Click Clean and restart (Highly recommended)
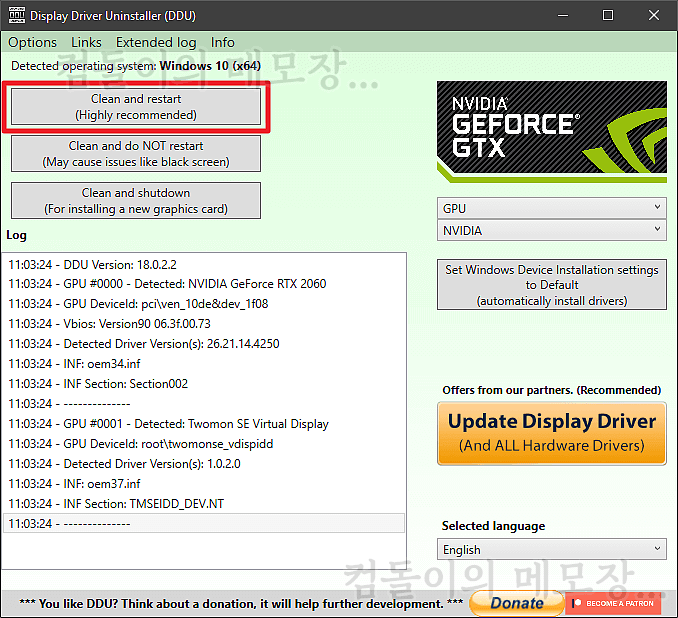Image resolution: width=678 pixels, height=618 pixels. click(136, 107)
